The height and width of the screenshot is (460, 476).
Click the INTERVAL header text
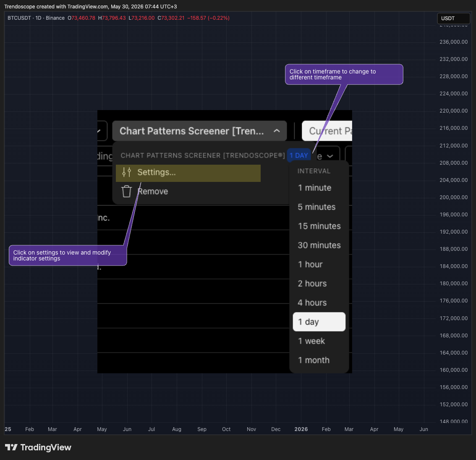coord(314,171)
